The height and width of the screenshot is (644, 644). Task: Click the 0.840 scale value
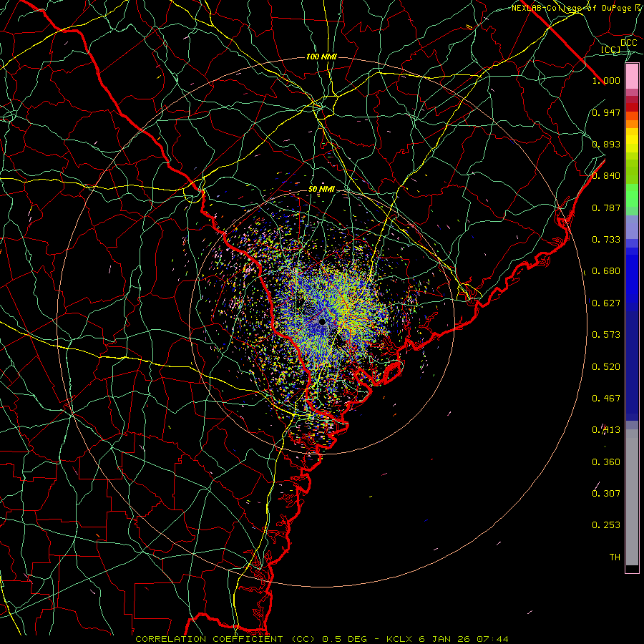pos(606,176)
